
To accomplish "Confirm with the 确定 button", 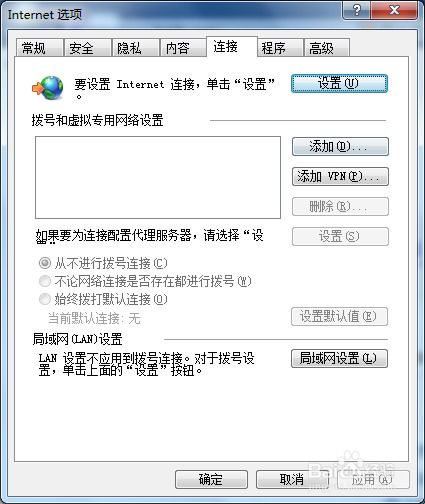I will (x=211, y=480).
